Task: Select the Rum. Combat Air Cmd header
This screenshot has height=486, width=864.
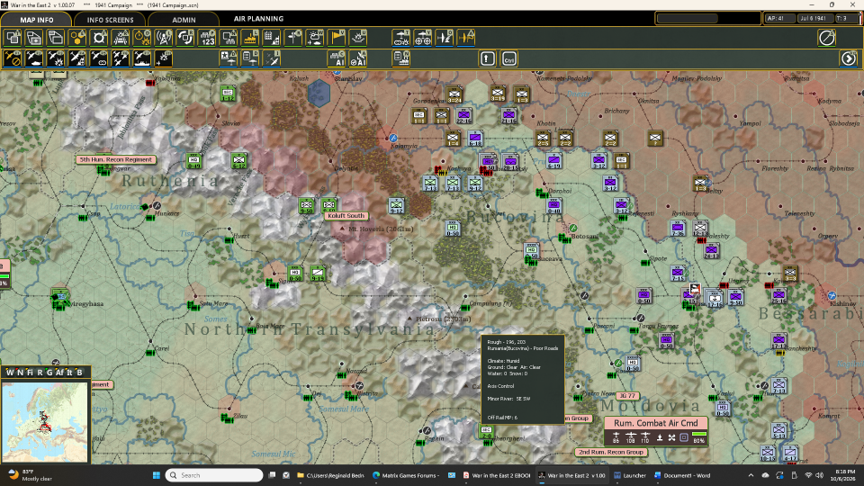Action: [x=656, y=423]
